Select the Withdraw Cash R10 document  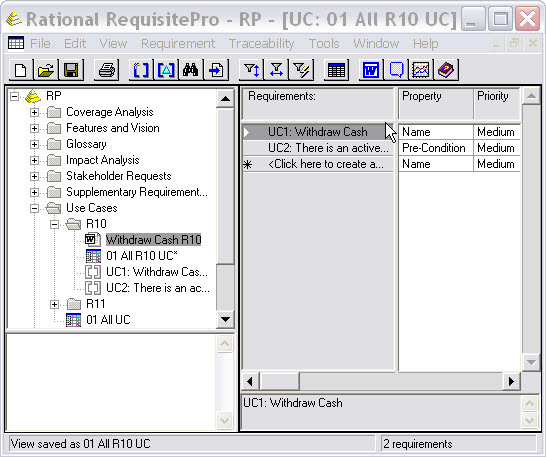click(x=154, y=240)
